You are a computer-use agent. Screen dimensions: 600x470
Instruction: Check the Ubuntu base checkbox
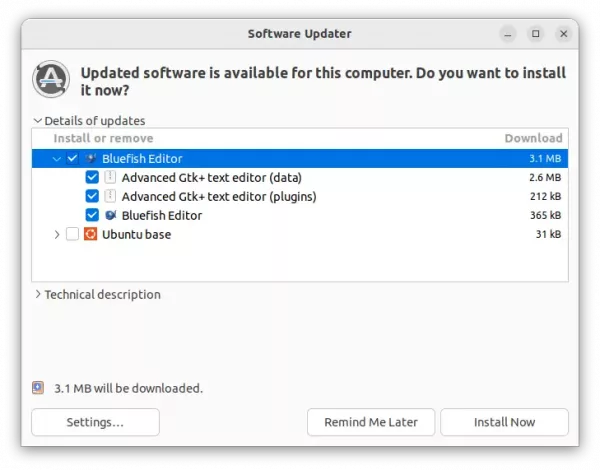(x=72, y=234)
